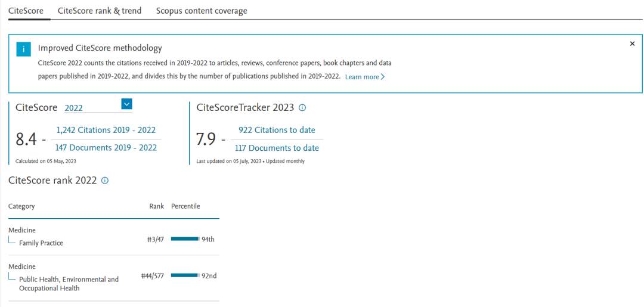Click the CiteScoreTracker 2023 heading
The height and width of the screenshot is (307, 644).
click(245, 107)
